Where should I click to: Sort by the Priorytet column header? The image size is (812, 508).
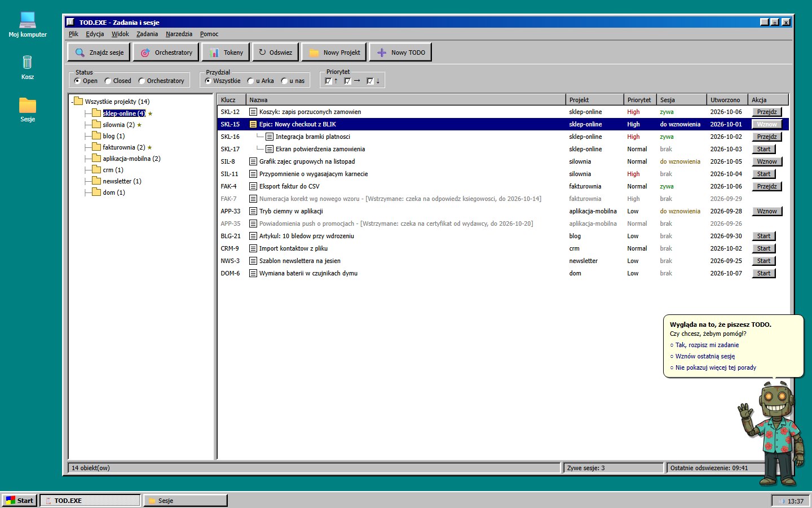point(640,100)
